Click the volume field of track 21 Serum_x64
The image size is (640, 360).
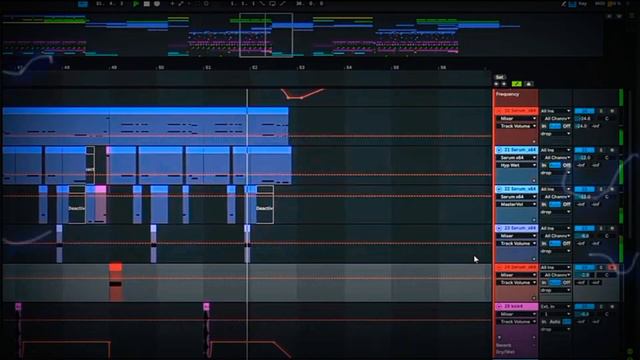(584, 158)
